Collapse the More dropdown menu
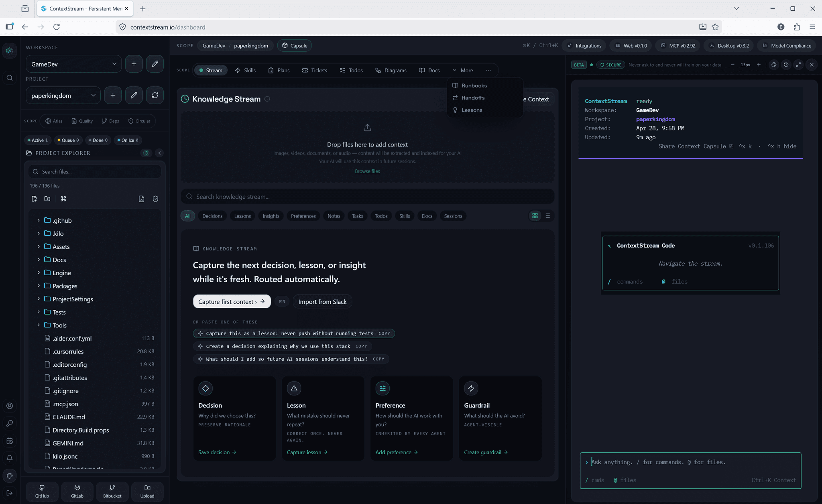822x504 pixels. 463,70
